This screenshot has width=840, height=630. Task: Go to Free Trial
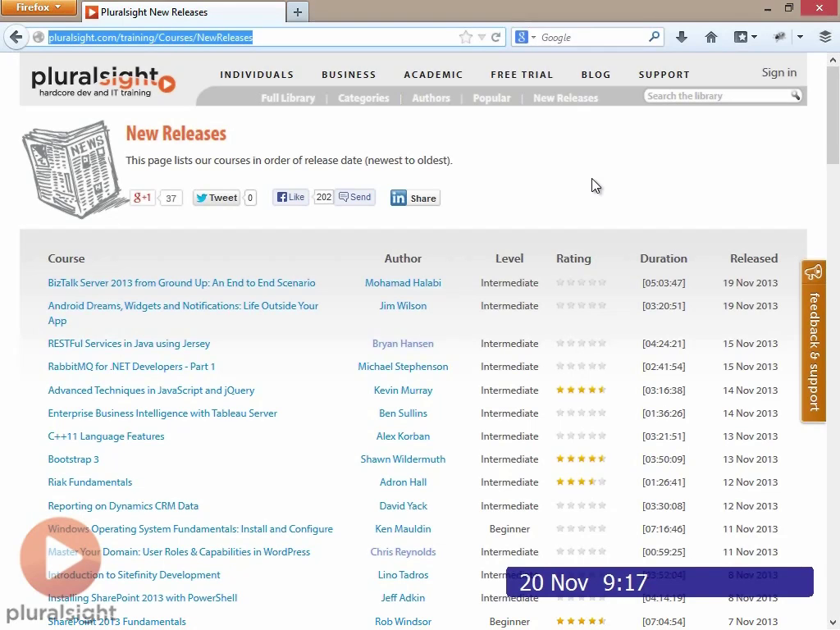coord(522,75)
